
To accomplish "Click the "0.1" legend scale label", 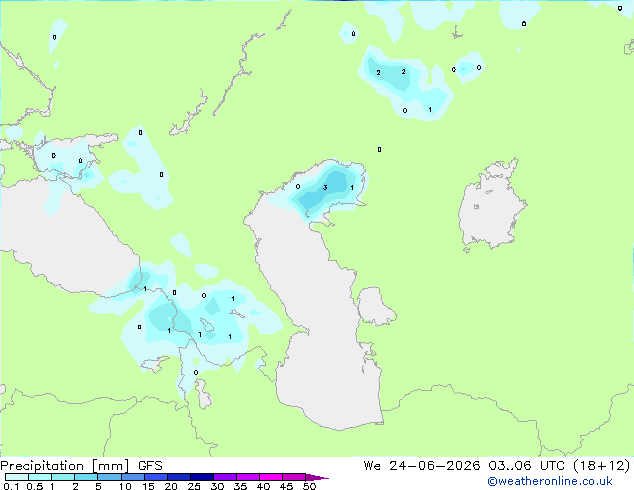I will [11, 486].
